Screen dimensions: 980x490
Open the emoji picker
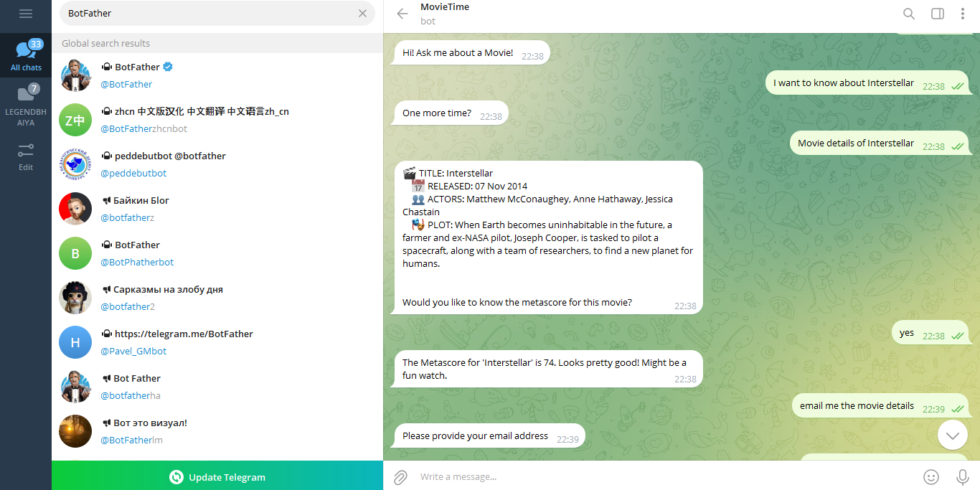[x=931, y=476]
